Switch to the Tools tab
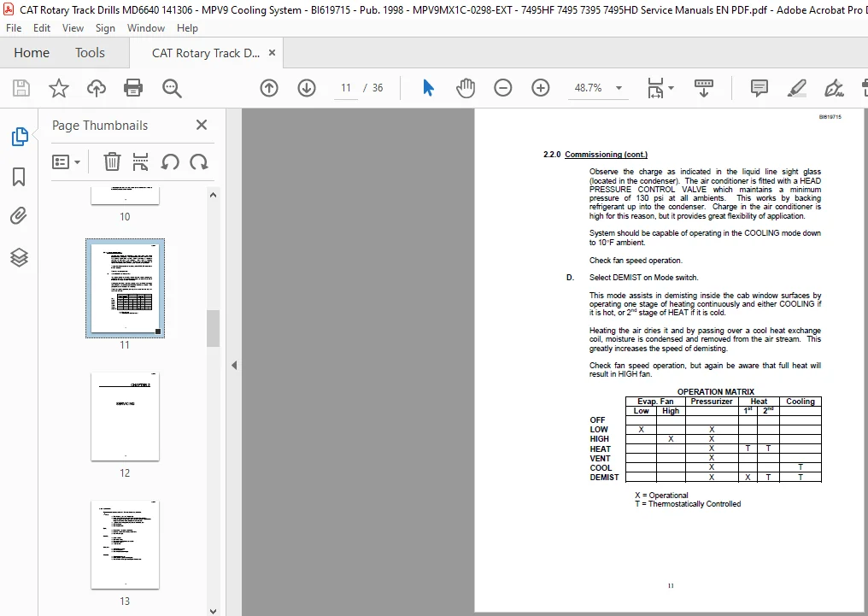The width and height of the screenshot is (868, 616). click(x=90, y=53)
